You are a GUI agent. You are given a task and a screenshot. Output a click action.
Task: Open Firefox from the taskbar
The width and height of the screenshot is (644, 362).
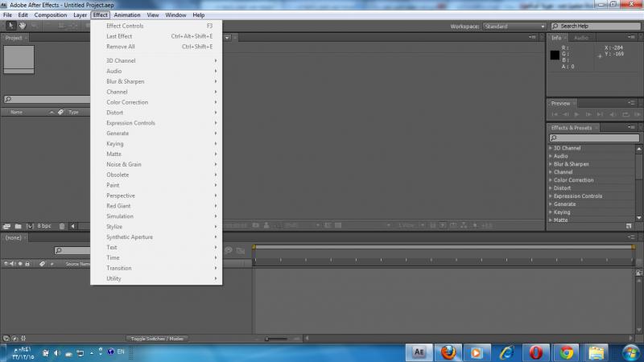click(x=448, y=352)
